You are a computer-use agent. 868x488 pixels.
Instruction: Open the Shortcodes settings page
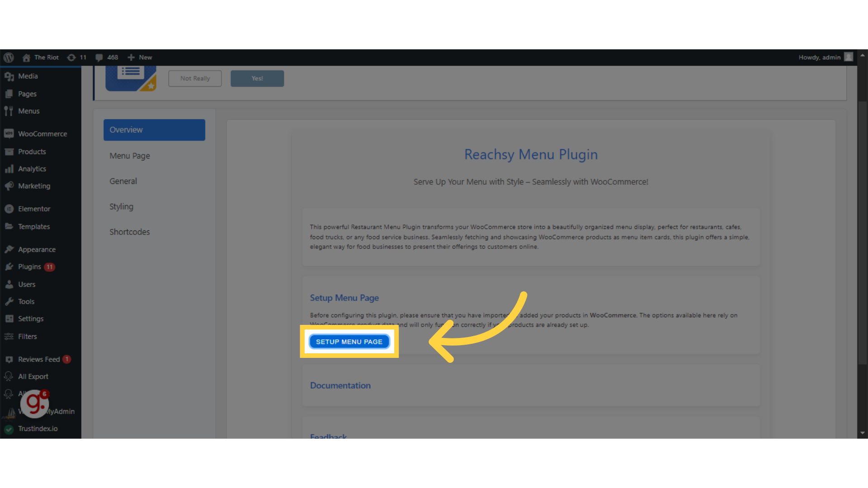coord(129,232)
